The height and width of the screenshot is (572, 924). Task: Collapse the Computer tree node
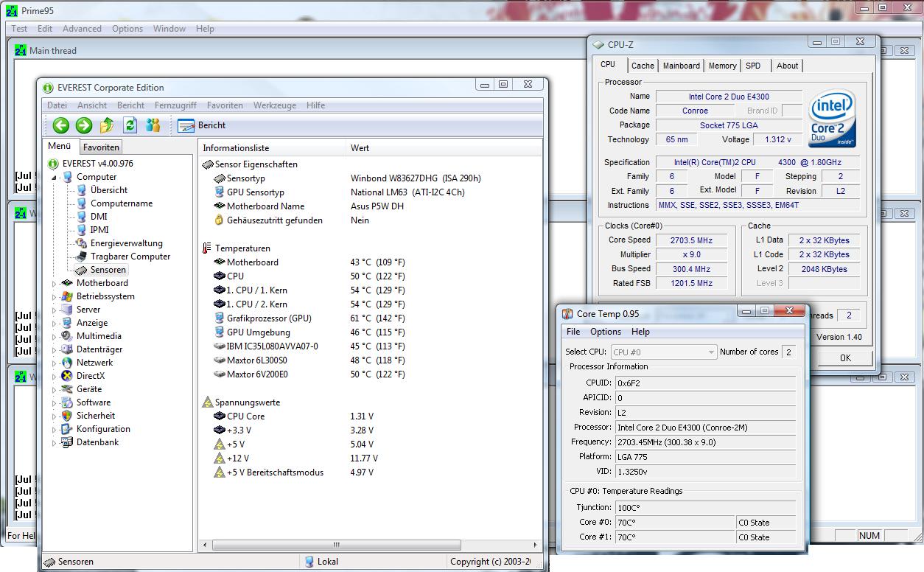click(54, 178)
